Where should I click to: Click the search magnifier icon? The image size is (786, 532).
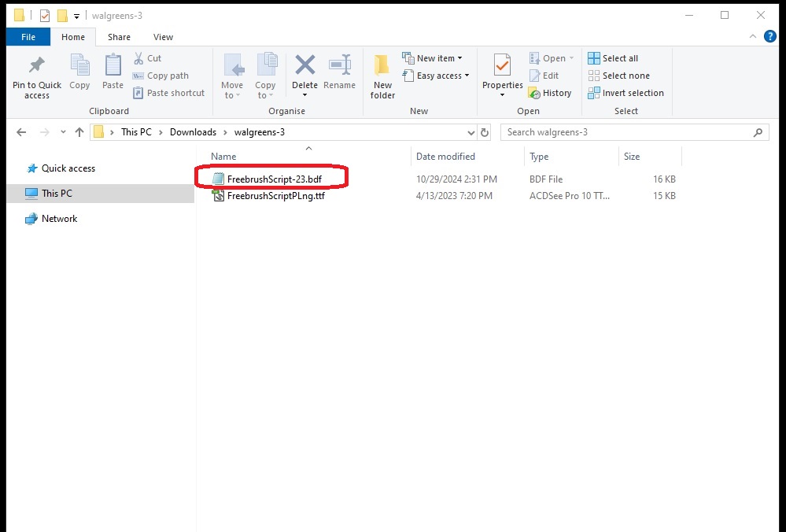[758, 132]
